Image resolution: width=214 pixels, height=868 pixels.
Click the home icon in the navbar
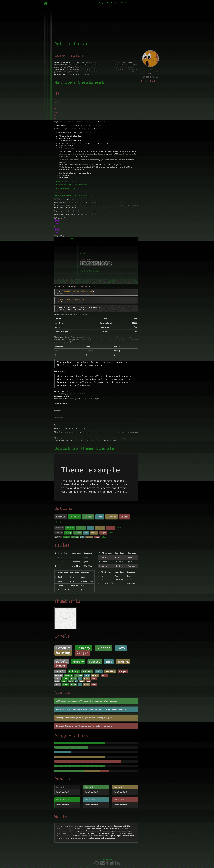(45, 4)
